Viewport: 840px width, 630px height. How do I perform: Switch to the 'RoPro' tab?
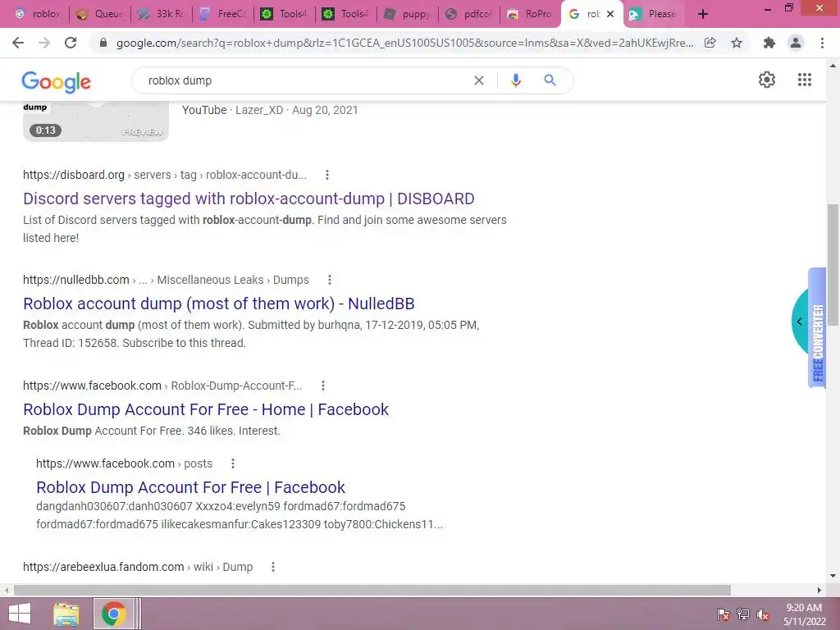tap(531, 14)
